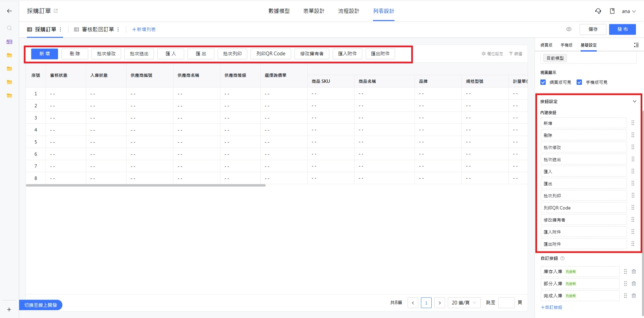The image size is (644, 318).
Task: Open the 20 筆/頁 page size dropdown
Action: click(464, 303)
